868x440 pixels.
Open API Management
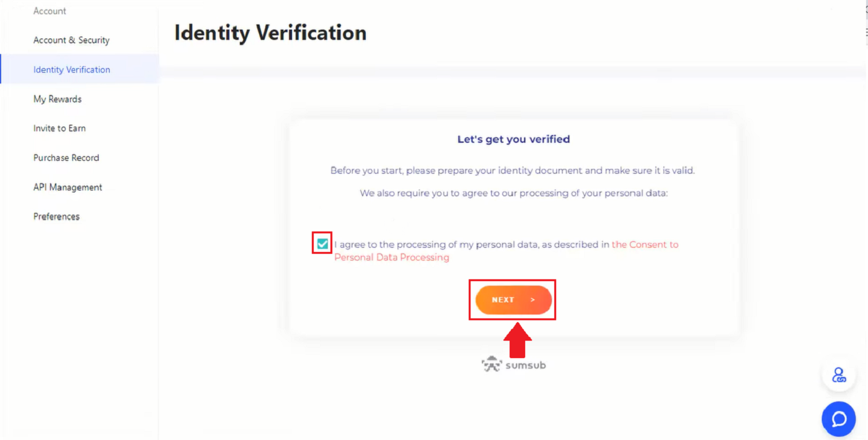click(68, 187)
